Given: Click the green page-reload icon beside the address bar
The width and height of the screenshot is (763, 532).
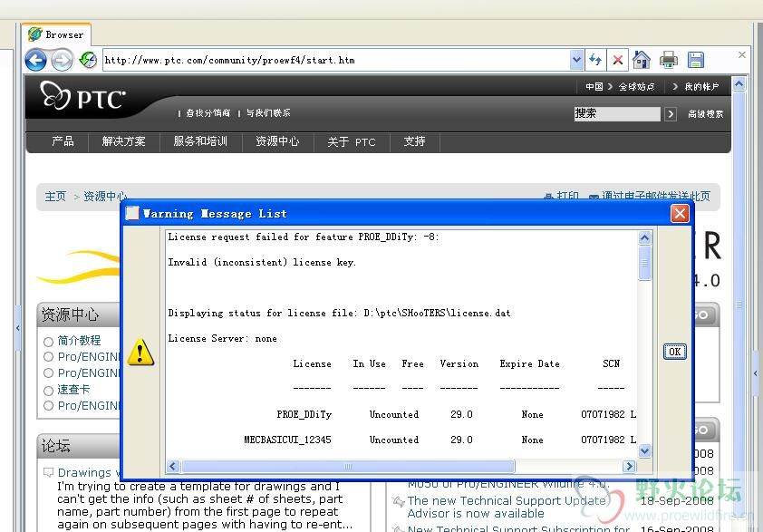Looking at the screenshot, I should point(88,60).
